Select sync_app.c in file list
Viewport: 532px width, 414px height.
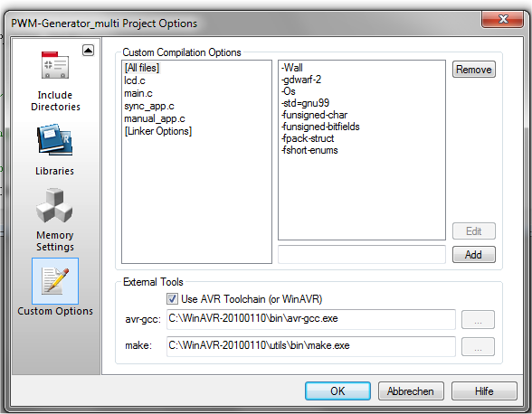149,106
